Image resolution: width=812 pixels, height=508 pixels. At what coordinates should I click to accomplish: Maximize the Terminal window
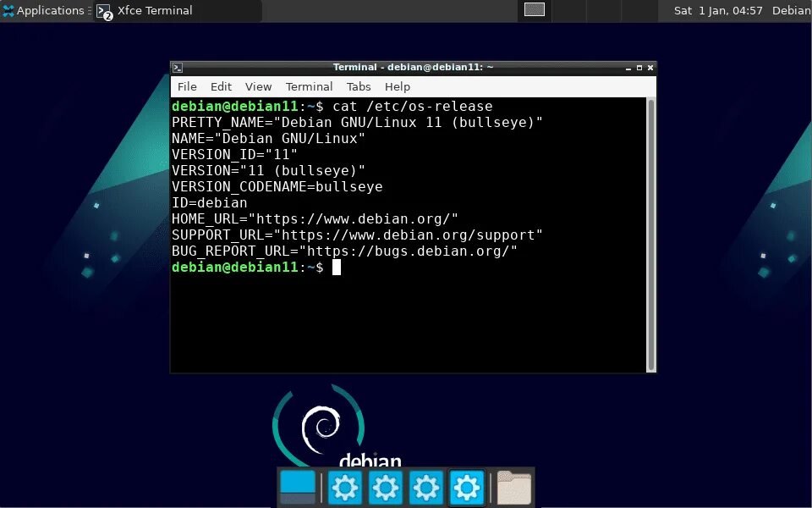click(x=639, y=68)
